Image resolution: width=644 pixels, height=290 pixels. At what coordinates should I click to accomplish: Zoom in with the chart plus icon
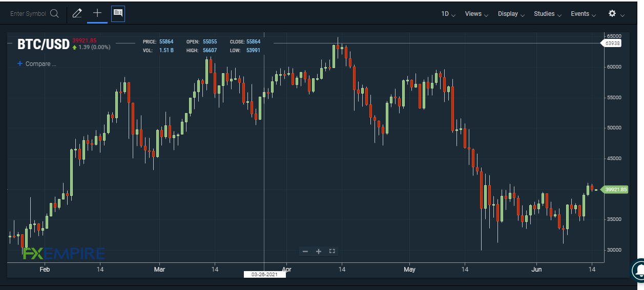coord(318,251)
